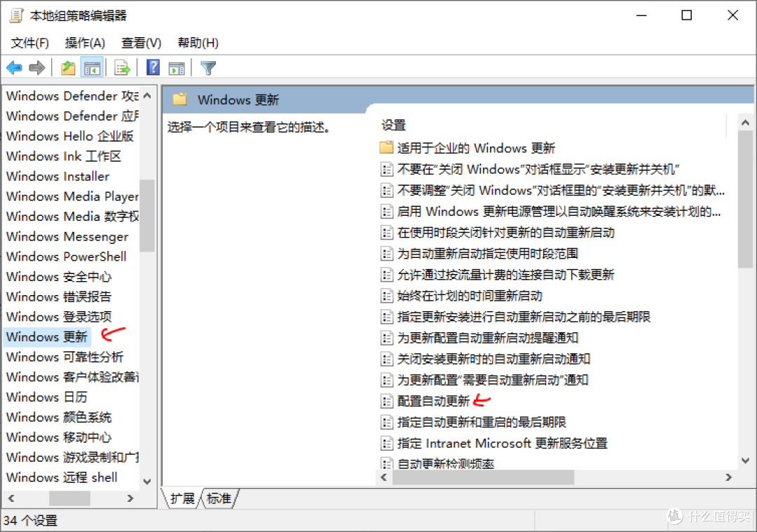The height and width of the screenshot is (532, 757).
Task: Select 为更新配置"需要自动重新启动"通知 setting
Action: pyautogui.click(x=493, y=380)
